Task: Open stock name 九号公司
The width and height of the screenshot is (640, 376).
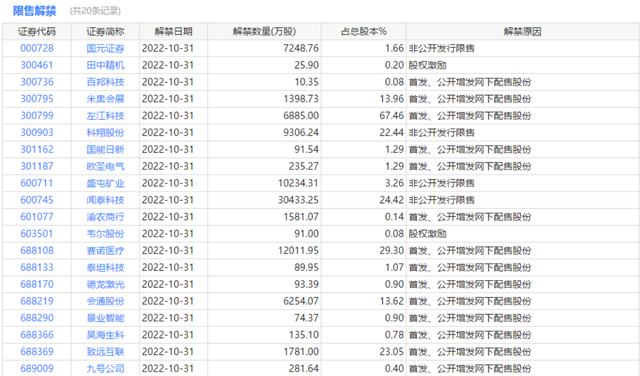Action: pyautogui.click(x=105, y=368)
